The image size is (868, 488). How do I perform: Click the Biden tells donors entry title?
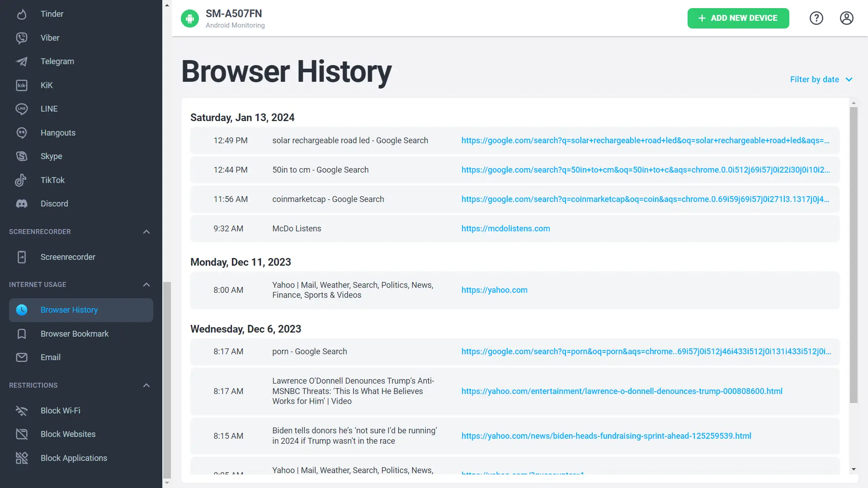point(354,436)
